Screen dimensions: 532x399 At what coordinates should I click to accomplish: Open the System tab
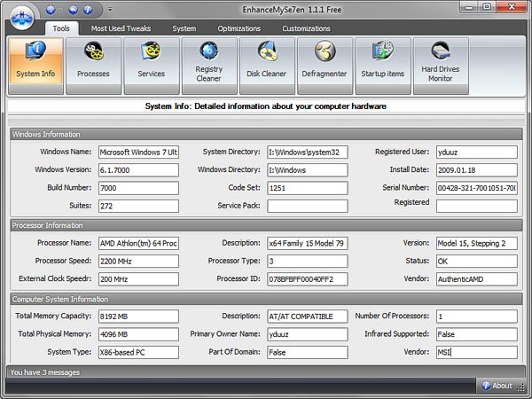[x=184, y=28]
